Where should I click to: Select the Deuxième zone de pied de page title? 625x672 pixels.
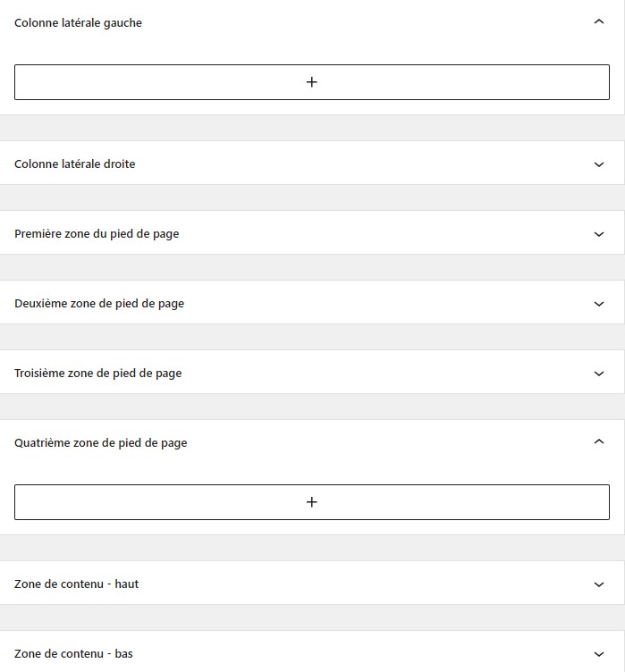pos(99,304)
